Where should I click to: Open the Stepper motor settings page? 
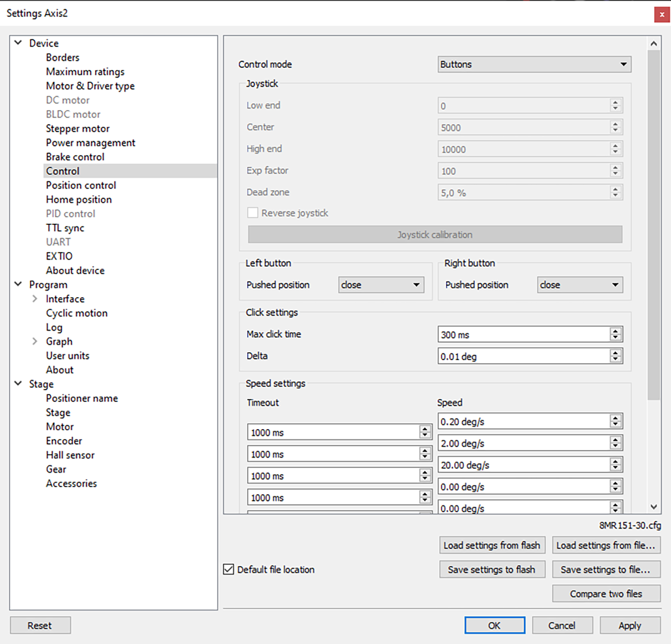(x=78, y=128)
